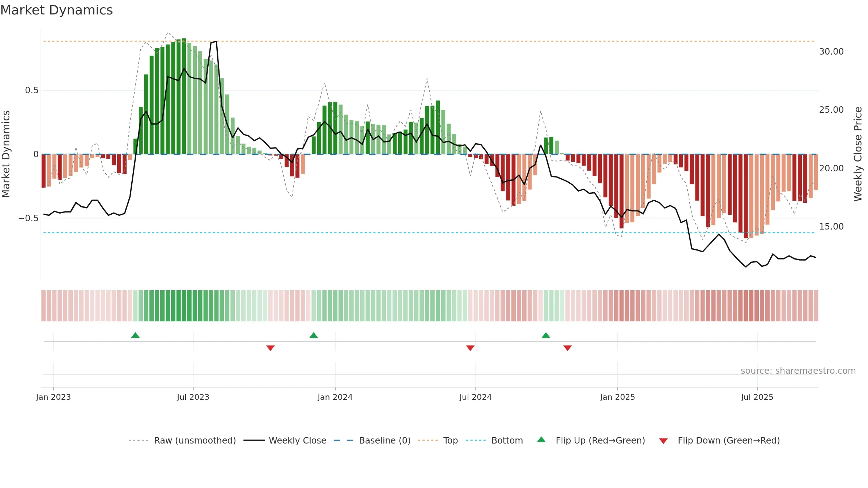Click the red flip-down marker in late 2023
This screenshot has height=488, width=868.
[270, 348]
